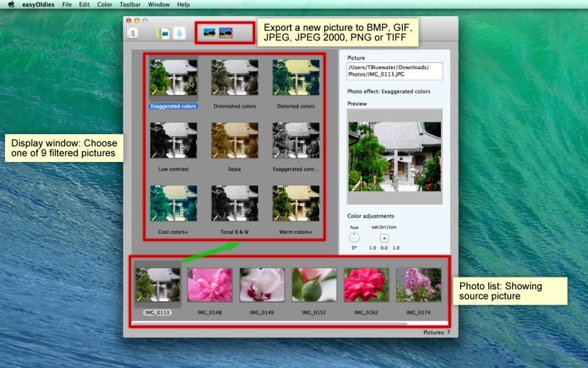This screenshot has width=588, height=368.
Task: Apply the Sepia filter thumbnail
Action: click(234, 140)
